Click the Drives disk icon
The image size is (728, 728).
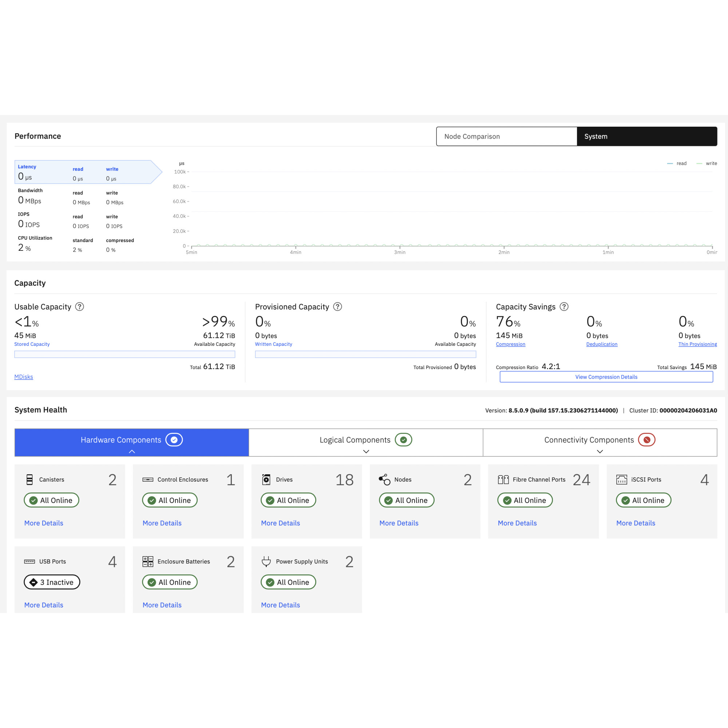266,479
